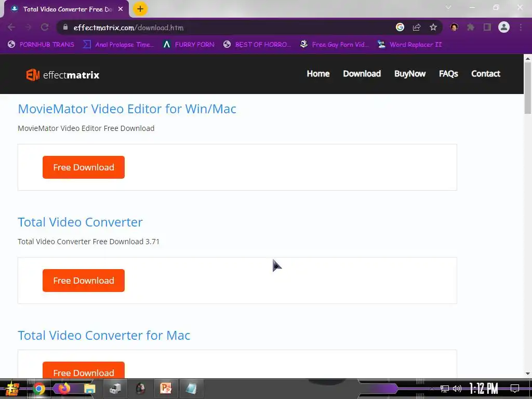Open the BEST OF HORRO... bookmark
Image resolution: width=532 pixels, height=399 pixels.
click(x=257, y=45)
